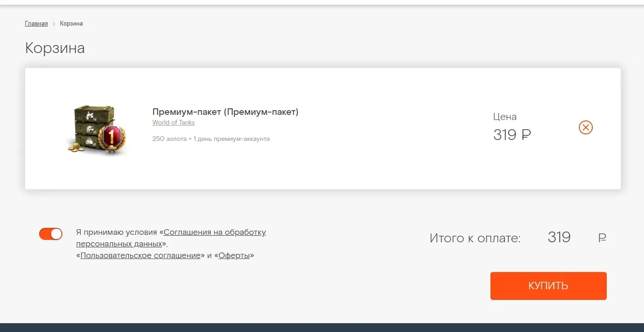Click the Корзина breadcrumb item
Image resolution: width=644 pixels, height=332 pixels.
[x=71, y=24]
